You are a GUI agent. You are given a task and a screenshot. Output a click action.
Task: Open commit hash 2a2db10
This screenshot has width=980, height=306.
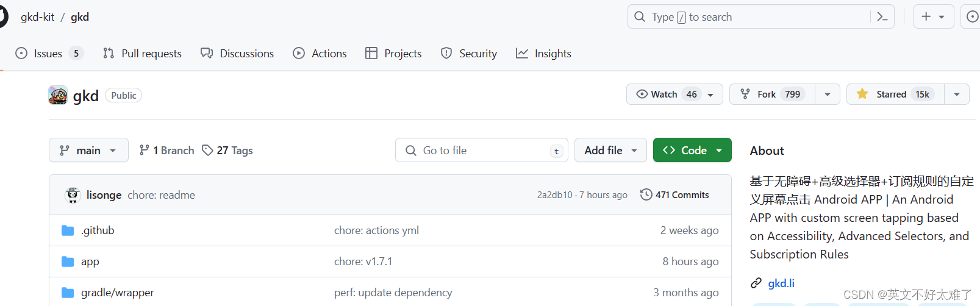pos(554,195)
